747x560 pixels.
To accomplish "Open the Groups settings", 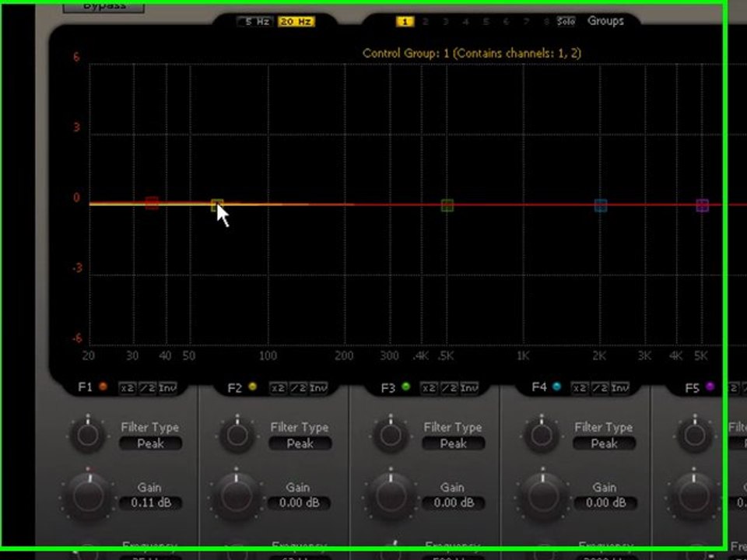I will [x=605, y=21].
